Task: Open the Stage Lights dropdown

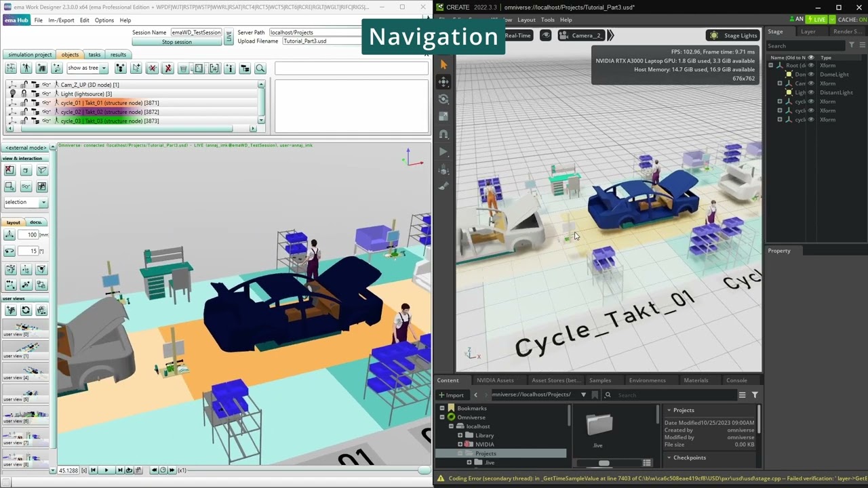Action: 732,35
